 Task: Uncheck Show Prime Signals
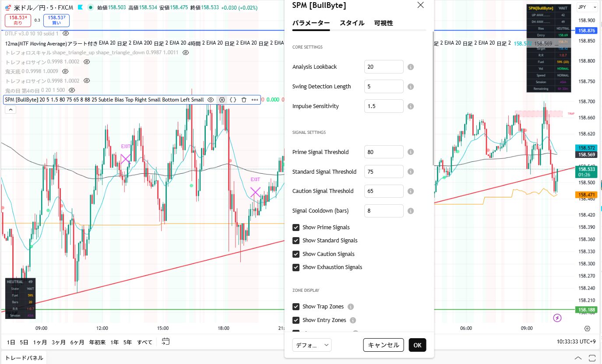point(296,227)
